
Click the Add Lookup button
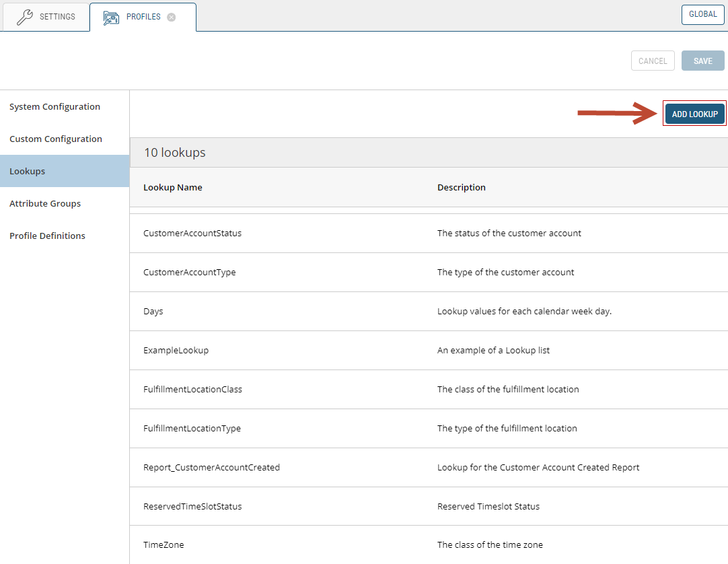694,114
